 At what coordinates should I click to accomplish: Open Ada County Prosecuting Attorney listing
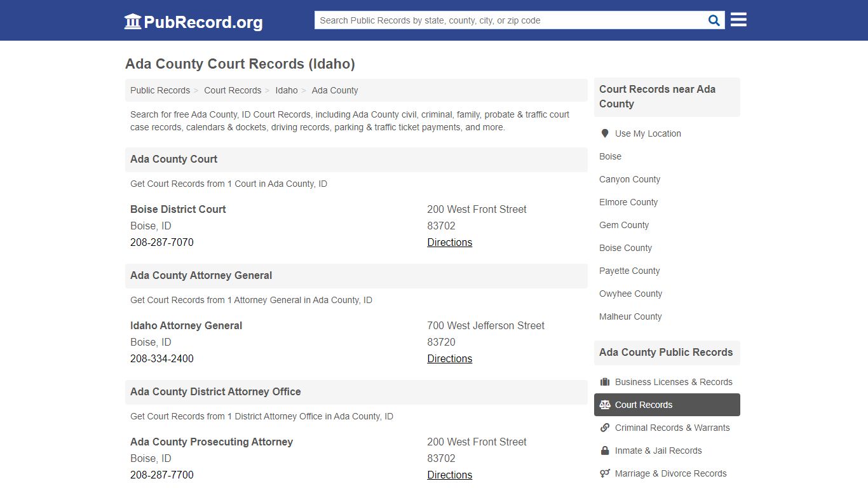pyautogui.click(x=212, y=442)
